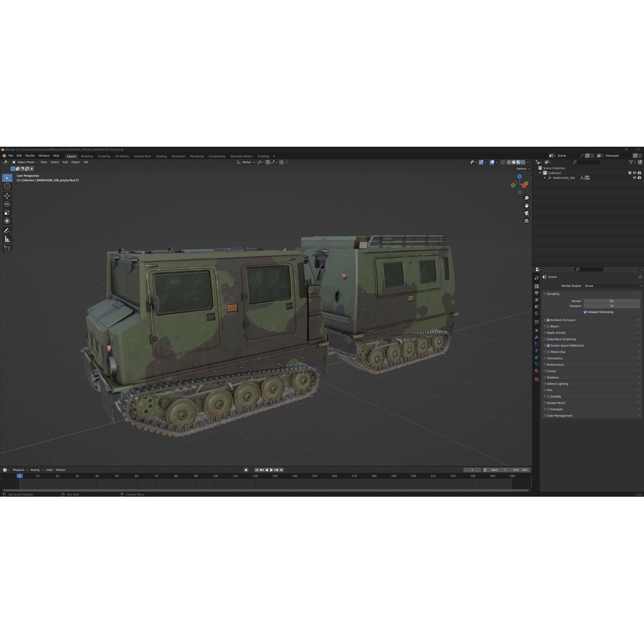Play the animation forward
This screenshot has width=644, height=644.
pyautogui.click(x=271, y=470)
